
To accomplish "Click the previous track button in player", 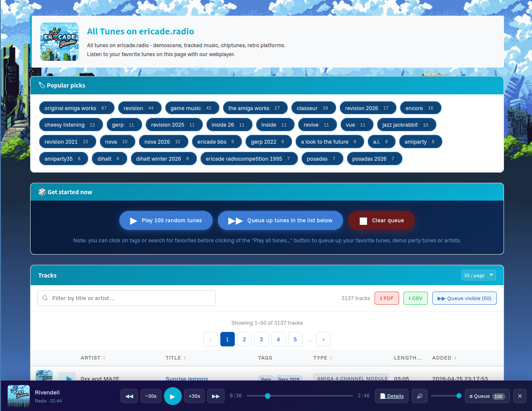I will 129,396.
